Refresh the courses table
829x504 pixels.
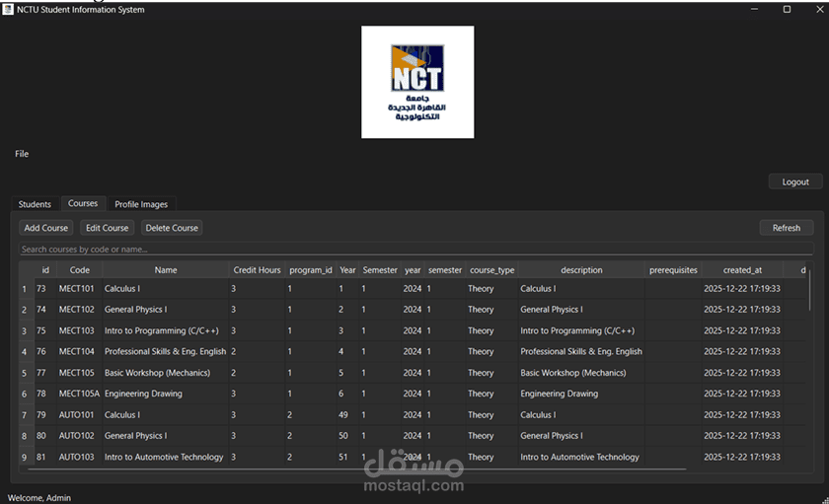click(x=787, y=228)
